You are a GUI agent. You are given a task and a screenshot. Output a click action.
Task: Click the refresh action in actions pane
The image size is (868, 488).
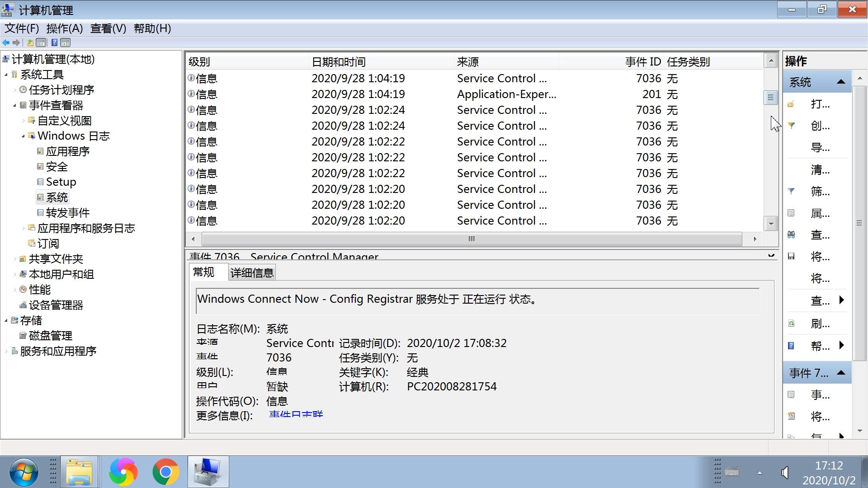(820, 324)
